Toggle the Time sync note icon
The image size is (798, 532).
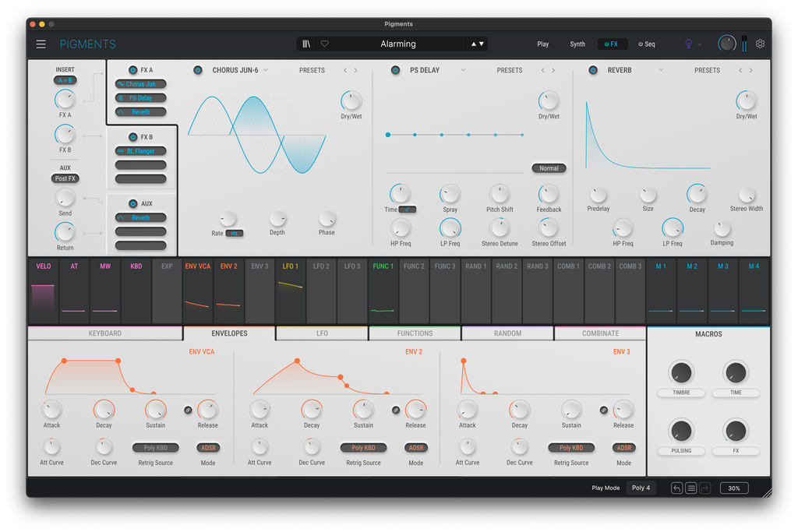[x=407, y=210]
